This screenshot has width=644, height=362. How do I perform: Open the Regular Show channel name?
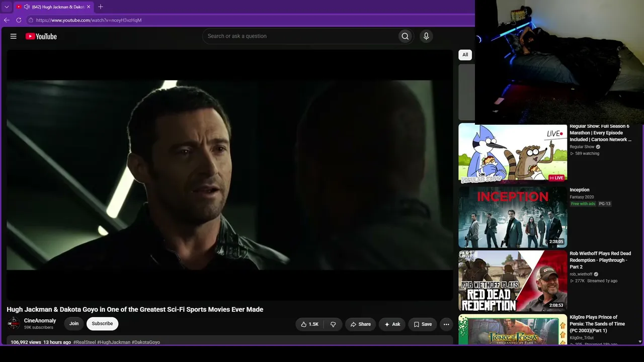[582, 147]
